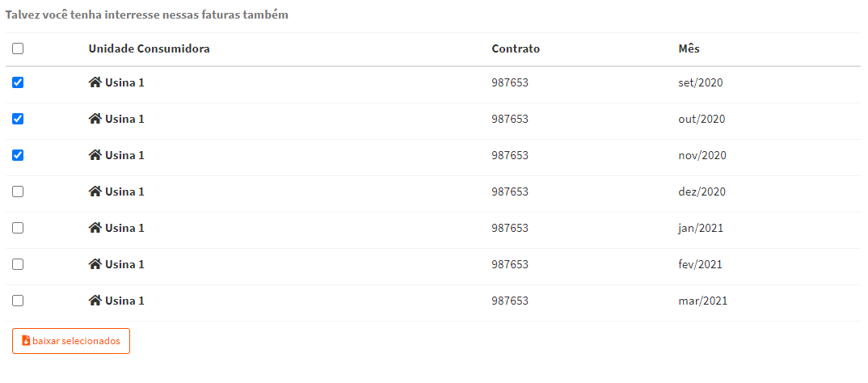868x383 pixels.
Task: Select the dez/2020 invoice checkbox
Action: pyautogui.click(x=18, y=191)
